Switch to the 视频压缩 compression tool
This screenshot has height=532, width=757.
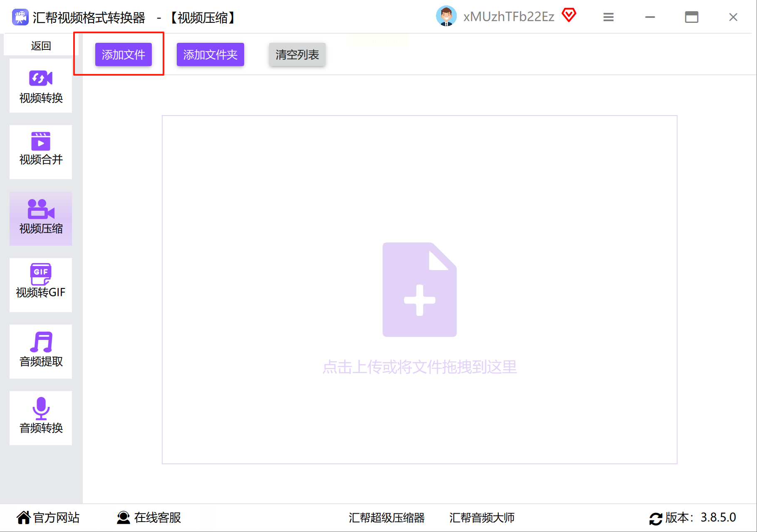coord(41,219)
